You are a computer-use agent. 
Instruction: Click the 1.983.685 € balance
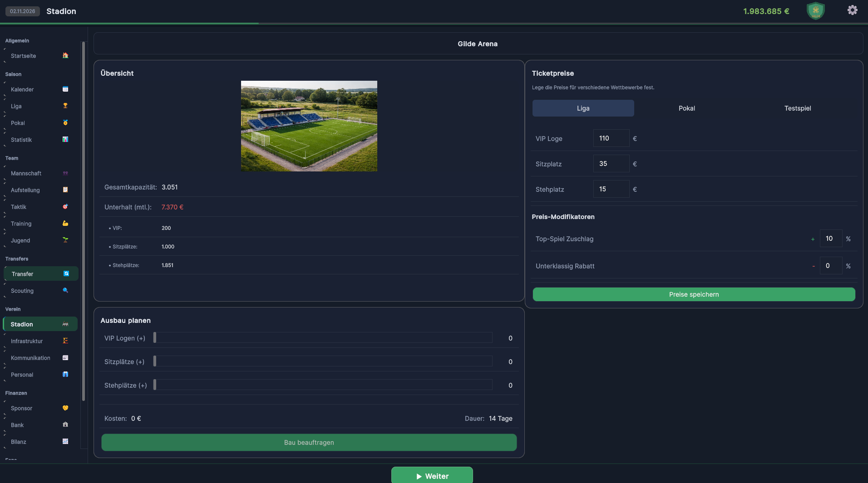(766, 11)
